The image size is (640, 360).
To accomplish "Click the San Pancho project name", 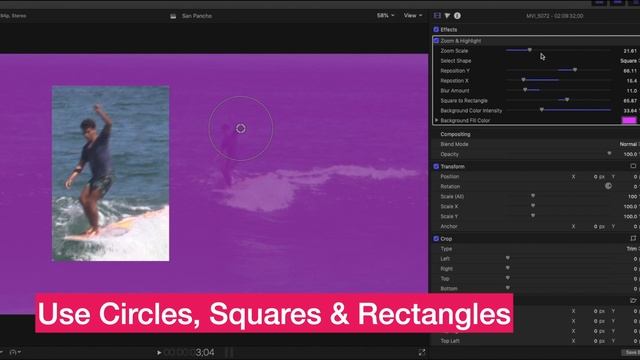I will point(197,16).
